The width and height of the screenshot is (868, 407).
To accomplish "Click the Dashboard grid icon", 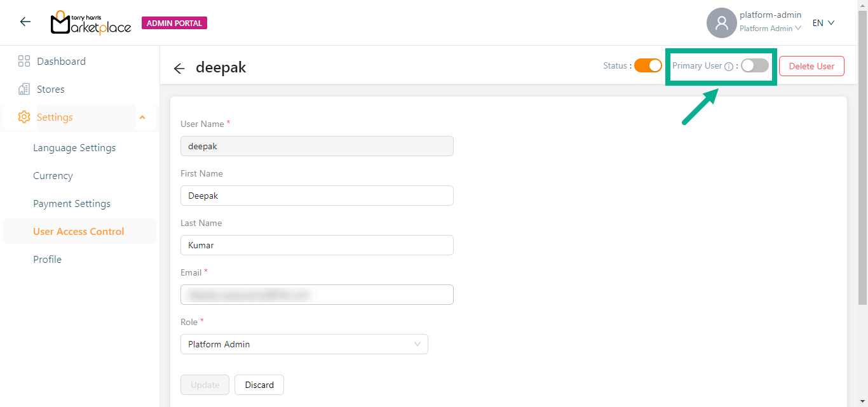I will point(24,62).
